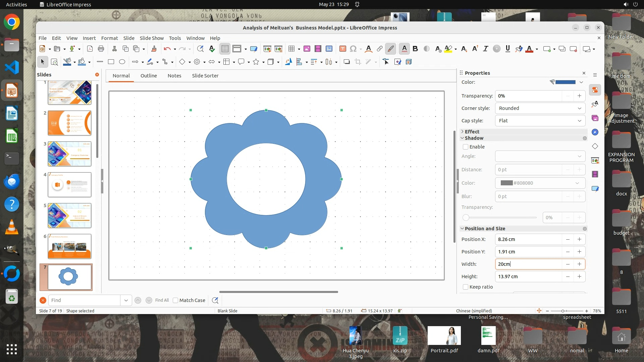Viewport: 644px width, 362px height.
Task: Select slide 4 thumbnail in Slides panel
Action: click(69, 185)
